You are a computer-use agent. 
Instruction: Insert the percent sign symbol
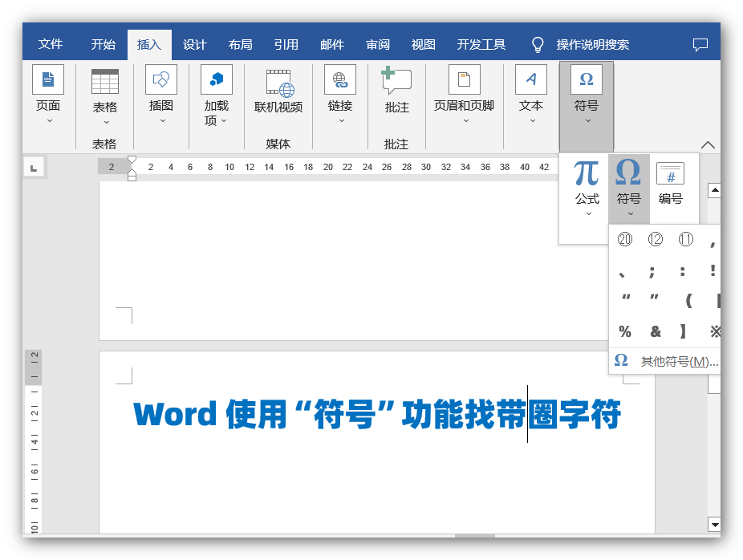click(625, 331)
